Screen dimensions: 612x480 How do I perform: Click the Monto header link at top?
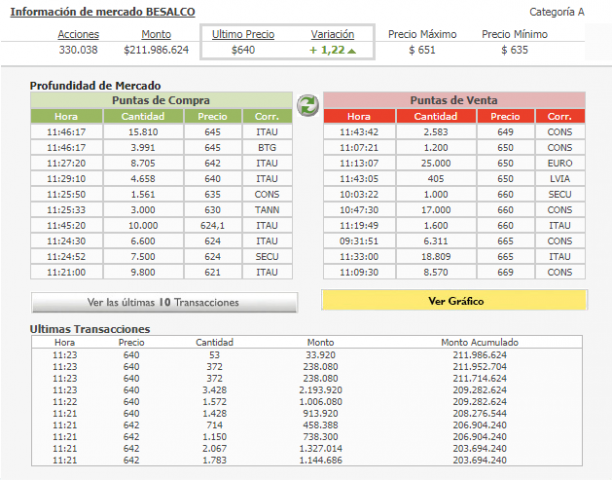156,34
